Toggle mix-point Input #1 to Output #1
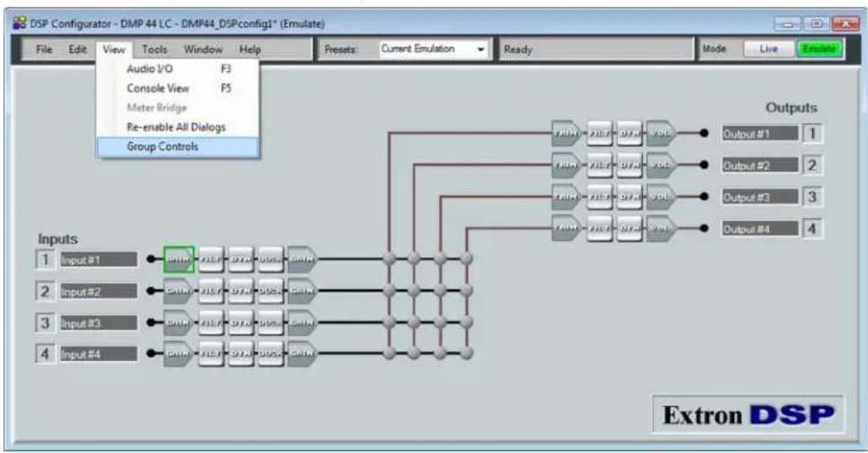 [389, 258]
